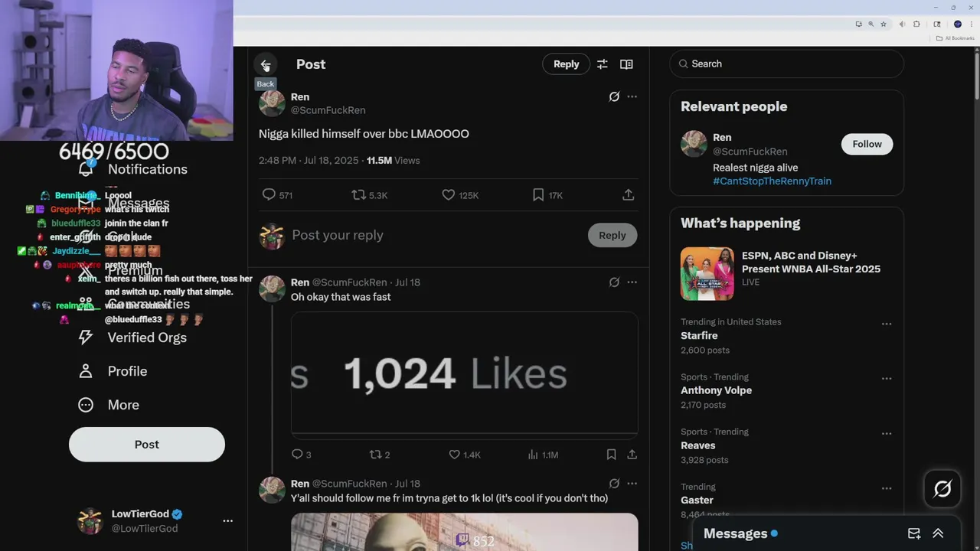Open more options for Gaster trend
This screenshot has height=551, width=980.
[x=887, y=489]
